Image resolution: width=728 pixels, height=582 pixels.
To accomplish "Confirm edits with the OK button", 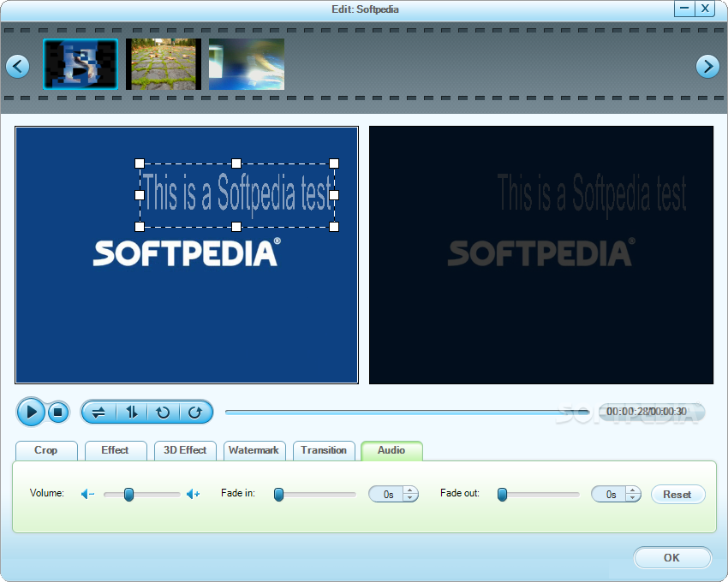I will click(671, 557).
